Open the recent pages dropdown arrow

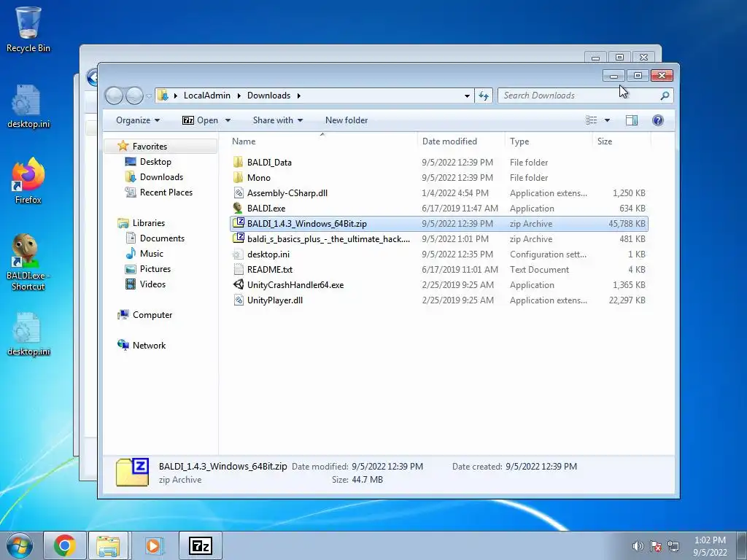coord(149,96)
